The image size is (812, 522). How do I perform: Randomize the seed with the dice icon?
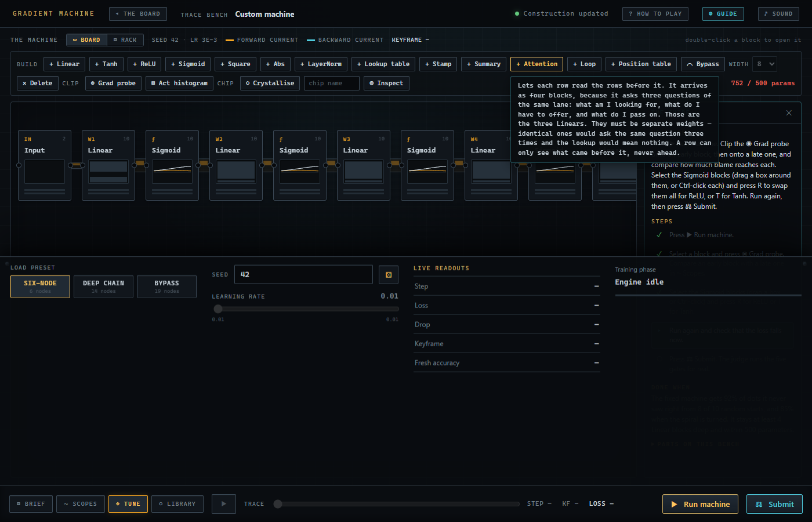[x=389, y=275]
